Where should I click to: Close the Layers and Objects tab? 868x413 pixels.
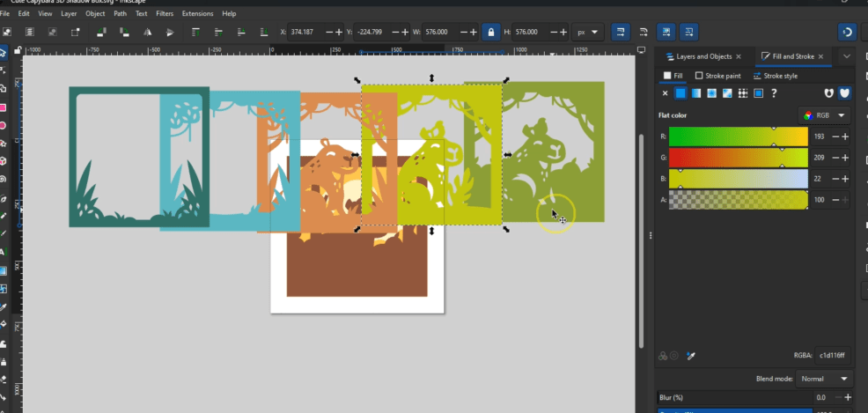pyautogui.click(x=738, y=56)
